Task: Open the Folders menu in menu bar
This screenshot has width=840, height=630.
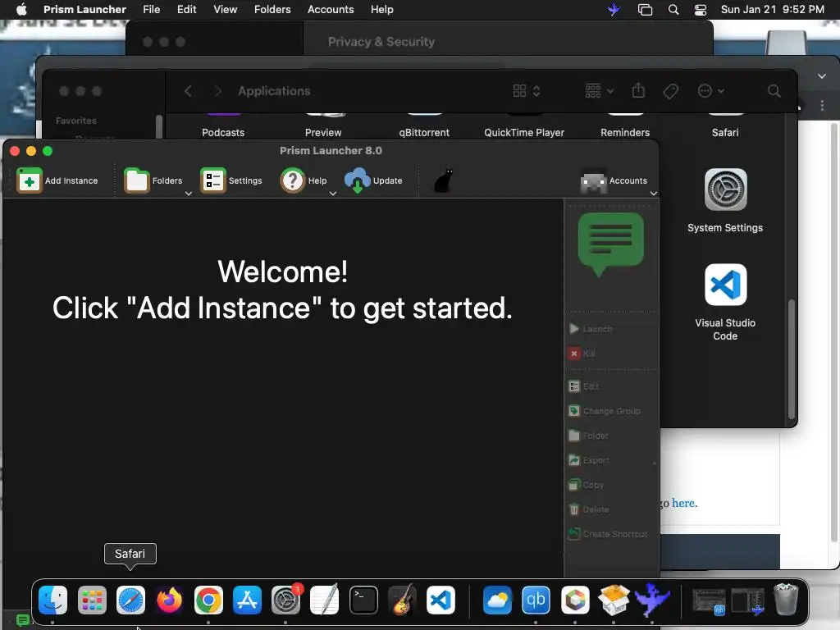Action: tap(272, 9)
